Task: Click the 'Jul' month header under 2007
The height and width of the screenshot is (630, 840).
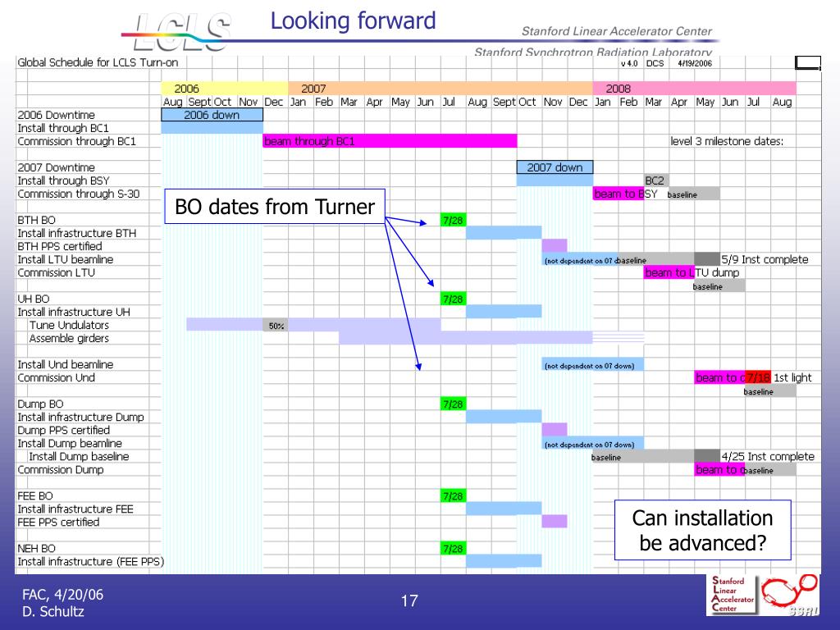Action: click(449, 102)
